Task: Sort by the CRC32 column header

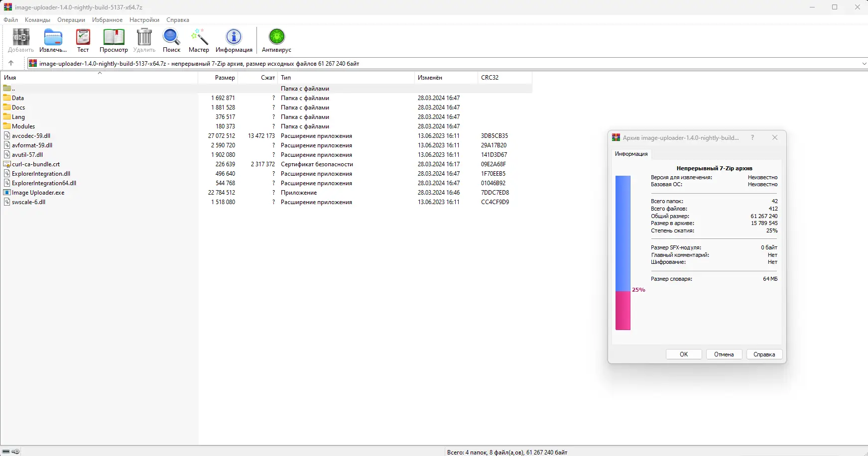Action: click(x=505, y=78)
